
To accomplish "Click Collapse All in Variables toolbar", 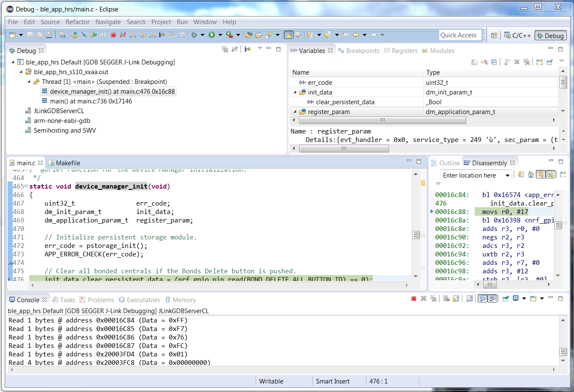I will [x=494, y=62].
